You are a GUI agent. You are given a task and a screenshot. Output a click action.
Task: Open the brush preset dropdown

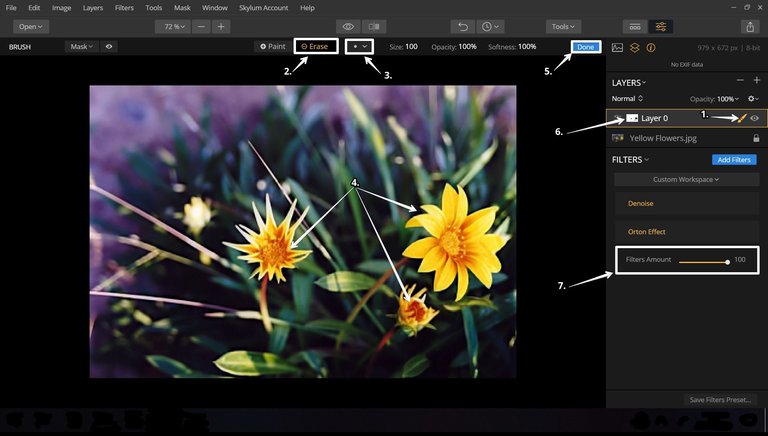coord(359,47)
